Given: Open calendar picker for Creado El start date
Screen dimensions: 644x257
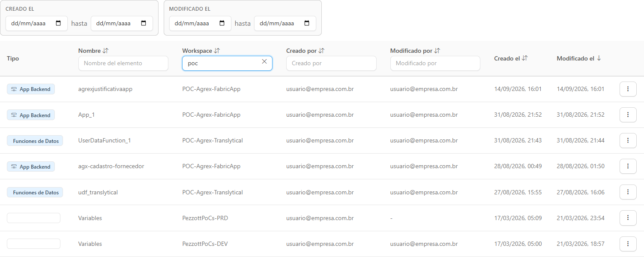Looking at the screenshot, I should pyautogui.click(x=59, y=24).
